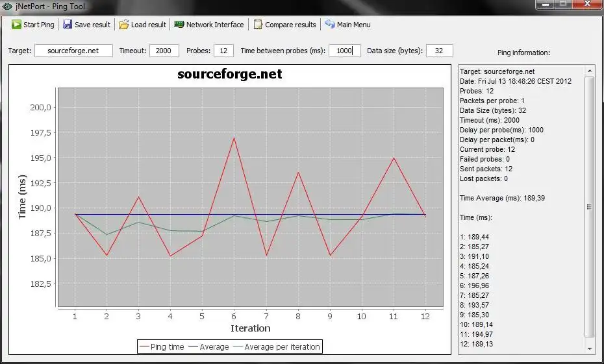This screenshot has height=364, width=604.
Task: Click the result '11: 194,97'
Action: tap(476, 334)
